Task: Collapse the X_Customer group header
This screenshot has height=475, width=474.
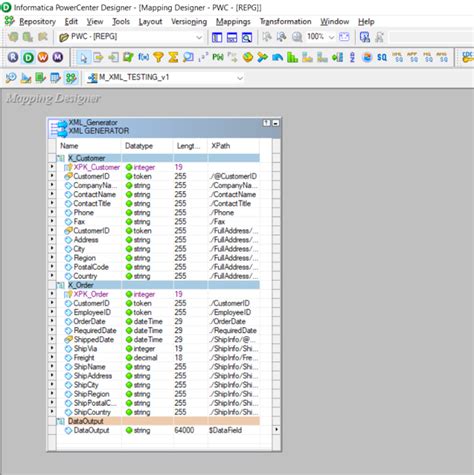Action: [61, 158]
